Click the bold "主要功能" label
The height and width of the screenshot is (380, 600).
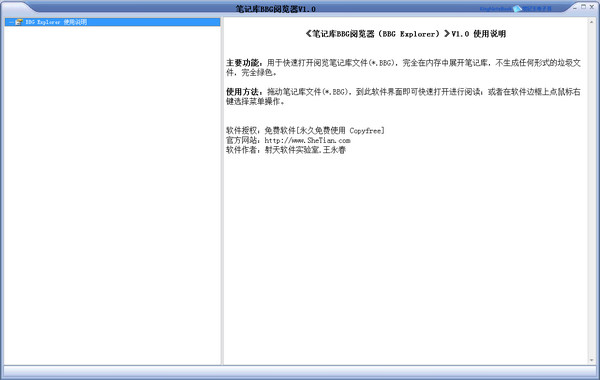point(243,63)
